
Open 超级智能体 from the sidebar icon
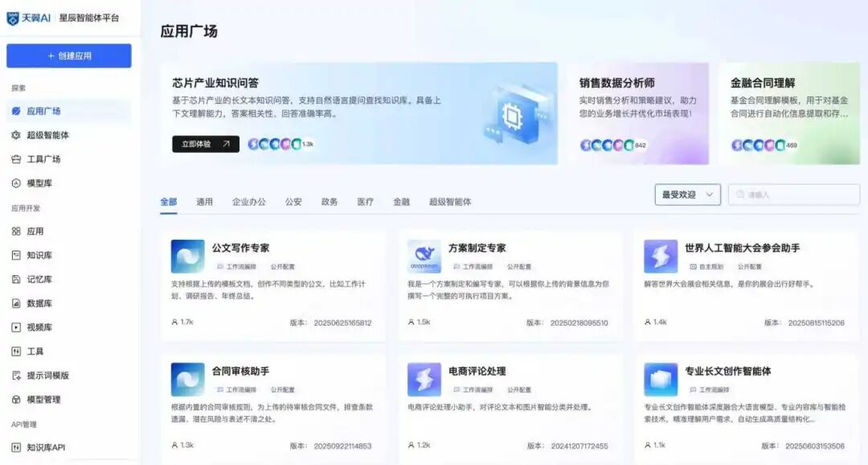pyautogui.click(x=16, y=135)
